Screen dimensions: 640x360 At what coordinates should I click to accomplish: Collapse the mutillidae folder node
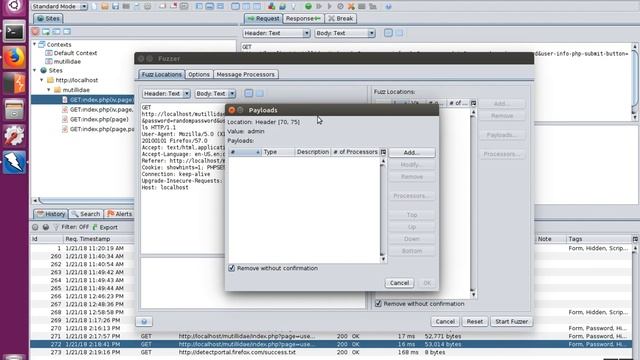[49, 89]
